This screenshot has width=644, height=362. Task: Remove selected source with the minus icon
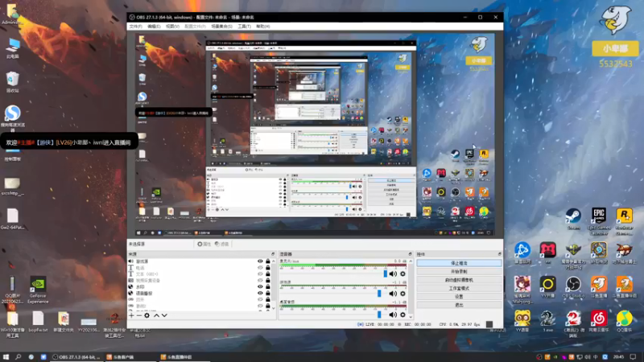[138, 315]
